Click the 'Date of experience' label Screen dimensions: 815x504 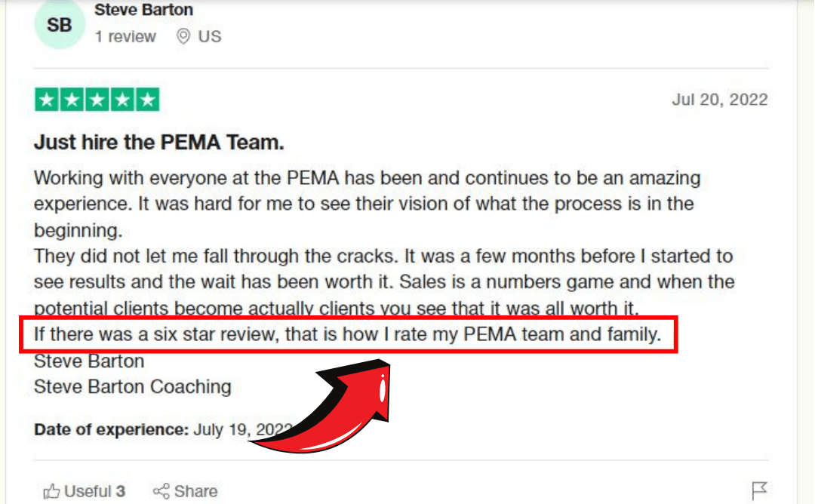tap(111, 430)
